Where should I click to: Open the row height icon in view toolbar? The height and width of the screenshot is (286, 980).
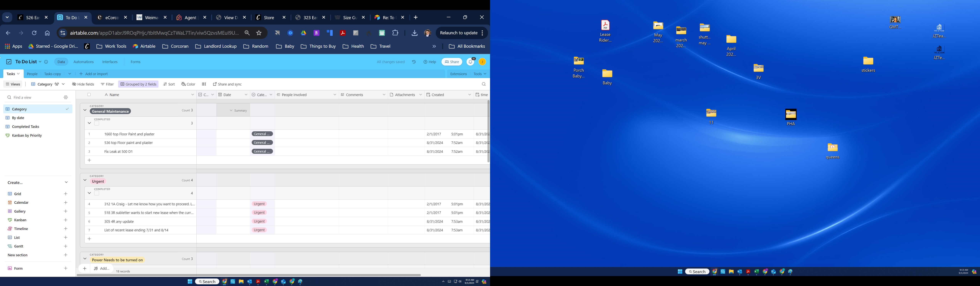204,84
